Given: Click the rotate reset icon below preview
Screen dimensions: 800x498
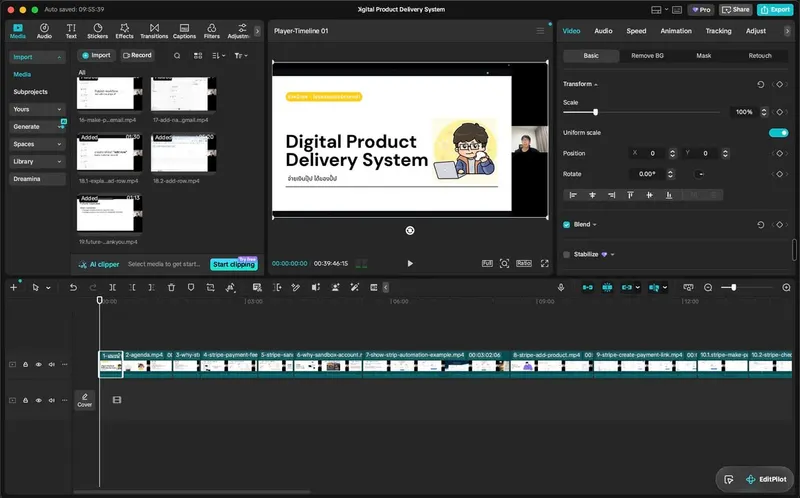Looking at the screenshot, I should tap(410, 231).
